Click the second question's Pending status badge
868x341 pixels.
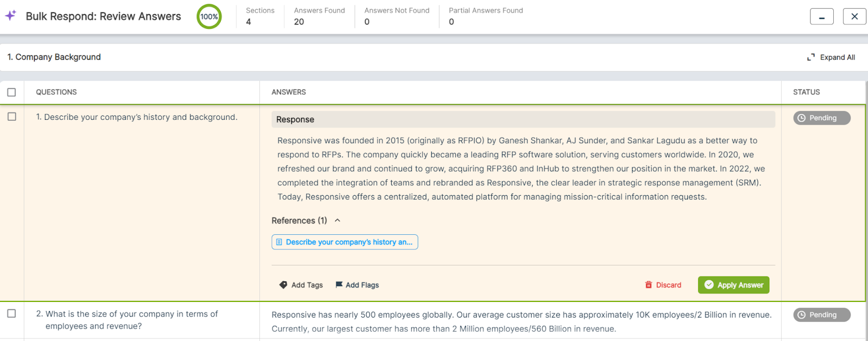point(822,314)
